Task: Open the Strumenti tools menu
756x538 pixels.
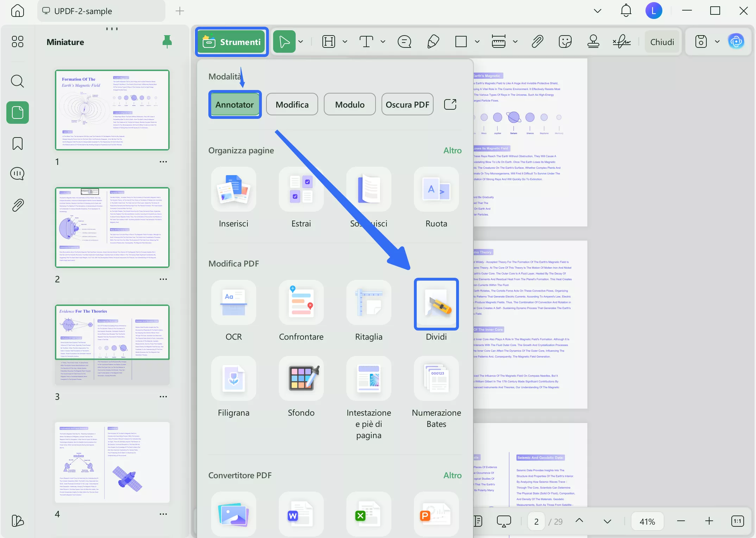Action: click(232, 42)
